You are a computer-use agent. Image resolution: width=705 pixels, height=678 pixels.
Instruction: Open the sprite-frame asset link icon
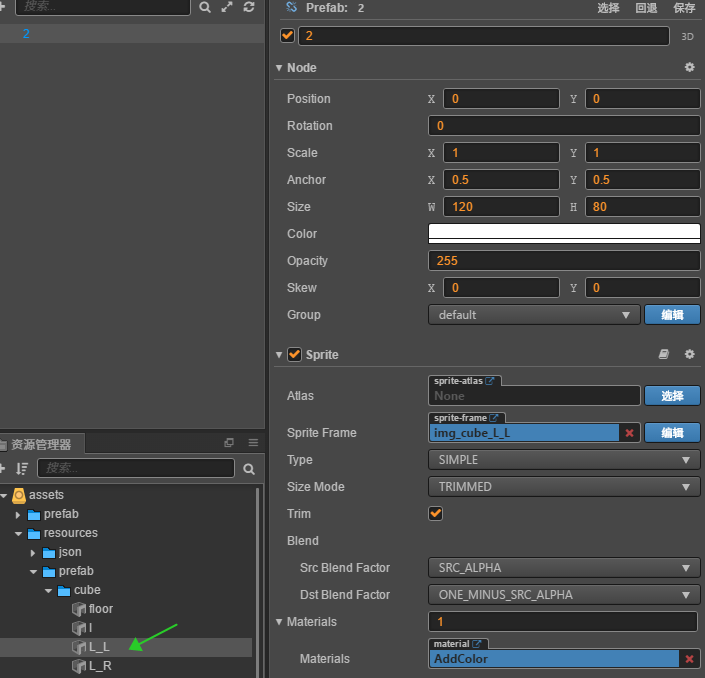[x=494, y=418]
